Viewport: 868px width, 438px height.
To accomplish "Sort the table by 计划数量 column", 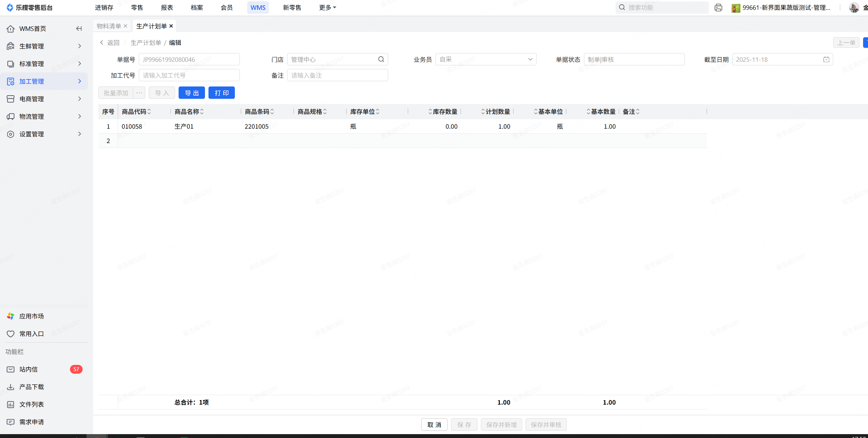I will pos(483,111).
